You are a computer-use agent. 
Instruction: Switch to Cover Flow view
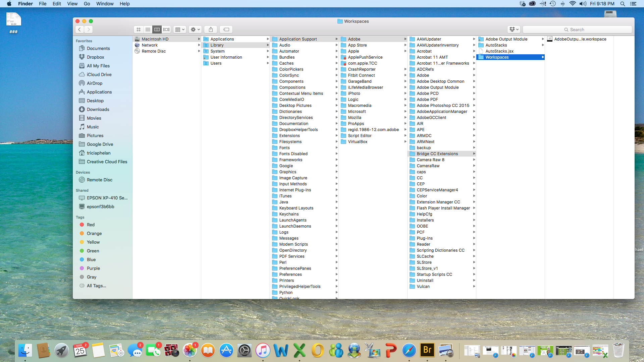point(166,29)
